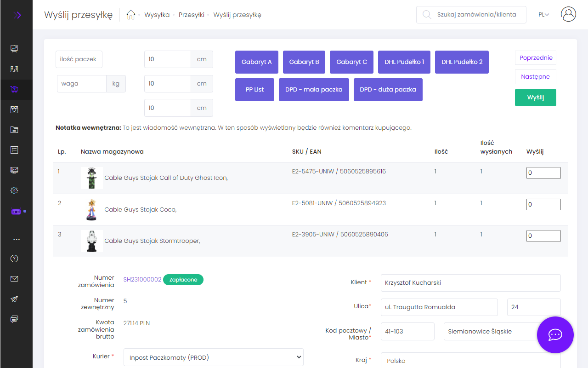Focus the search orders/clients field

(476, 15)
